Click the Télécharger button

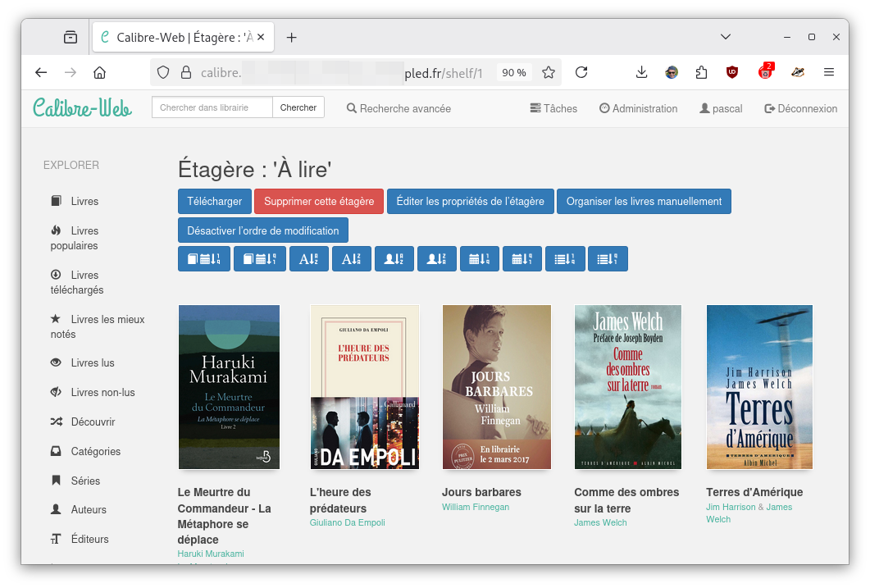point(215,202)
